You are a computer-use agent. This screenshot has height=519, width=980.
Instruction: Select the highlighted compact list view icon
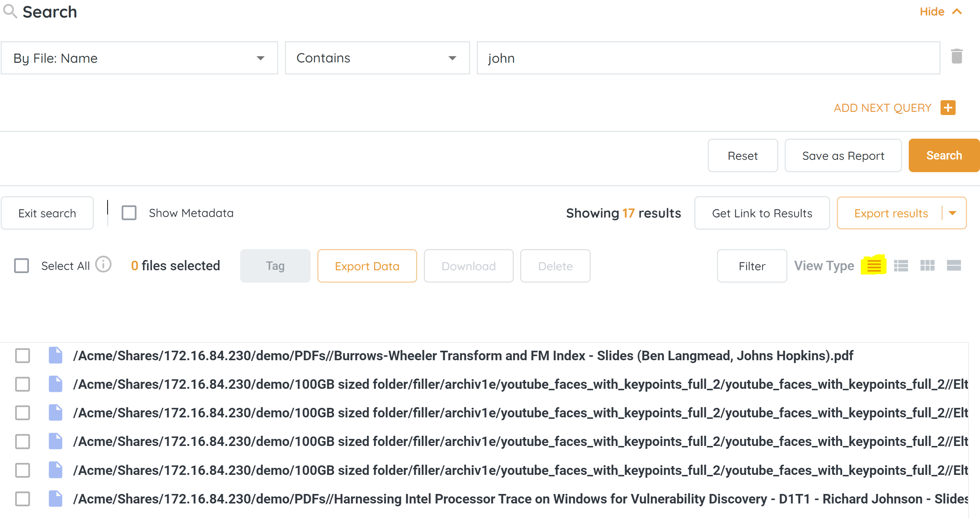874,265
